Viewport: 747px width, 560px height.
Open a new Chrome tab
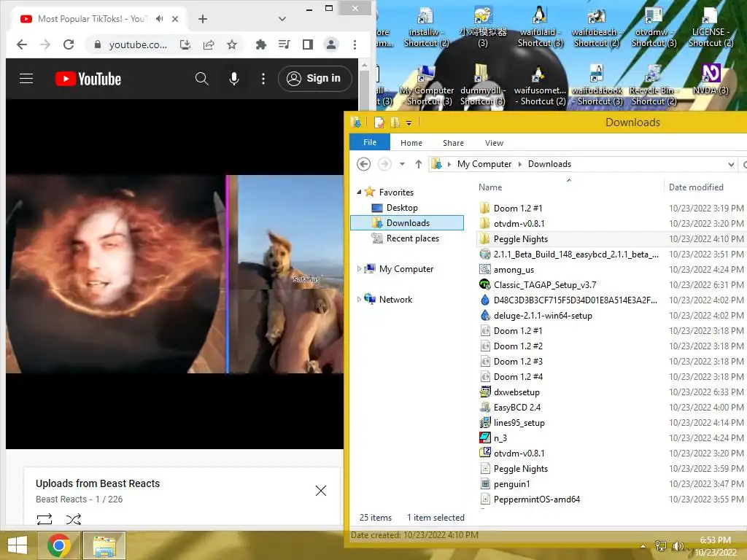point(203,19)
